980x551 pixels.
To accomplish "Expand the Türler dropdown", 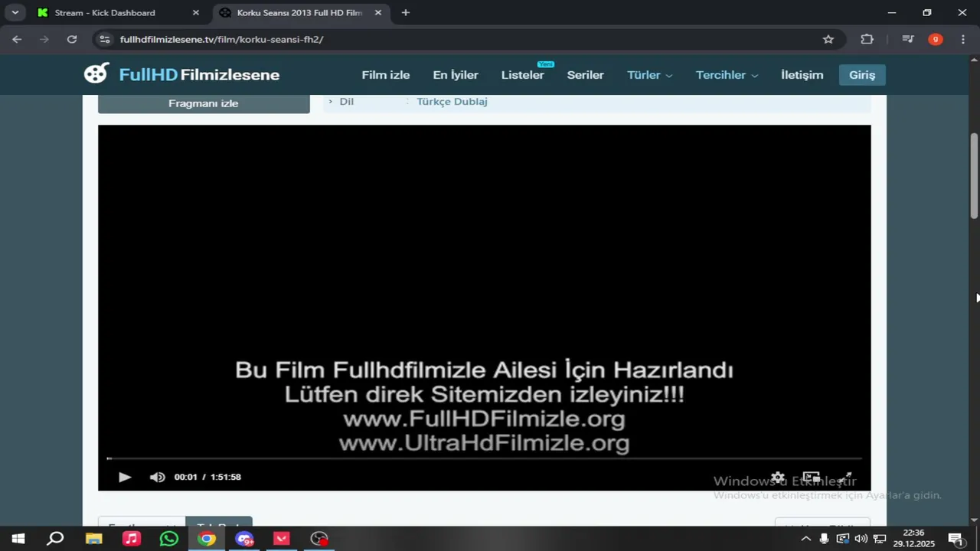I will click(650, 75).
